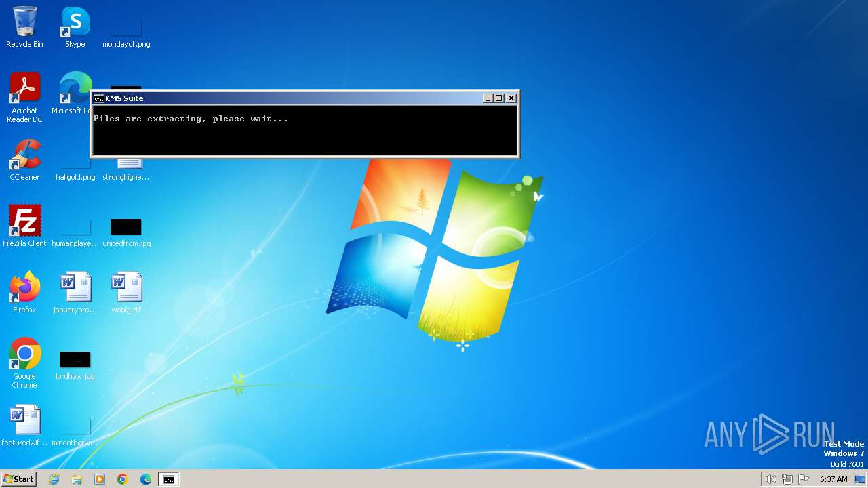Click the Start button
The width and height of the screenshot is (868, 488).
18,479
